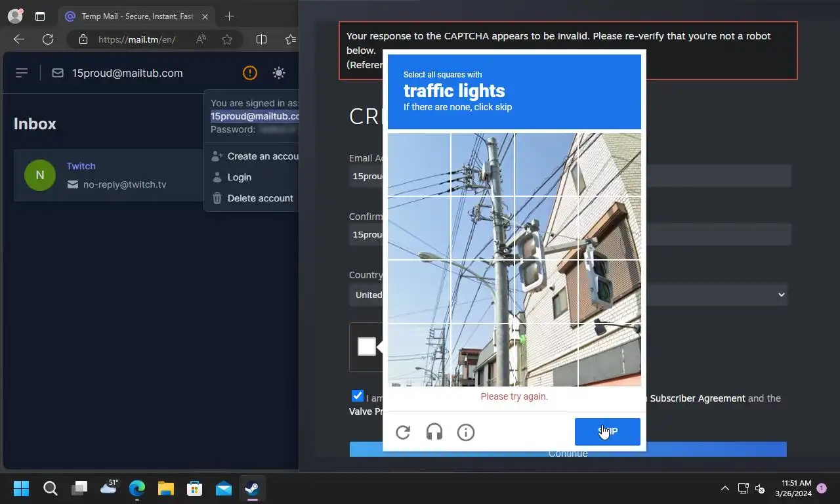Activate Read aloud icon in address bar
This screenshot has height=504, width=840.
coord(201,39)
